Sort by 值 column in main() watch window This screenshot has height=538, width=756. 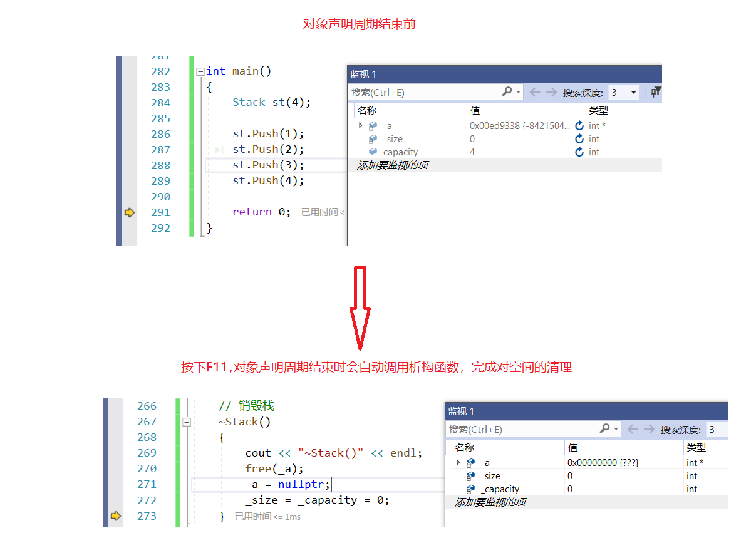(x=526, y=111)
